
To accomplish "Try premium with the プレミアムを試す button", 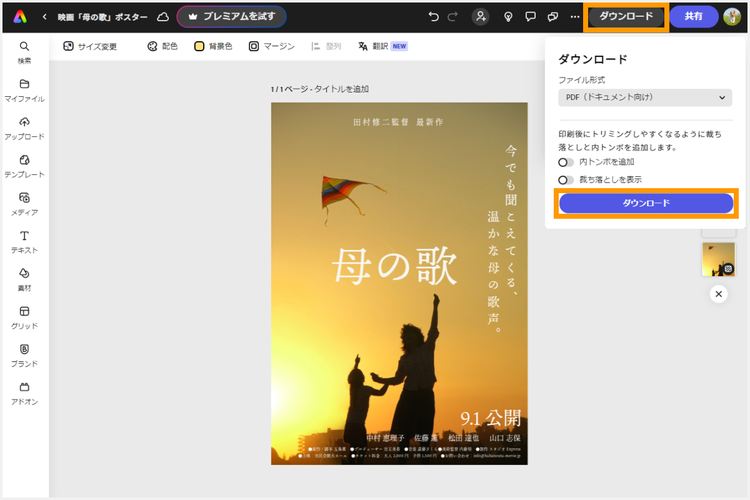I will pos(232,17).
